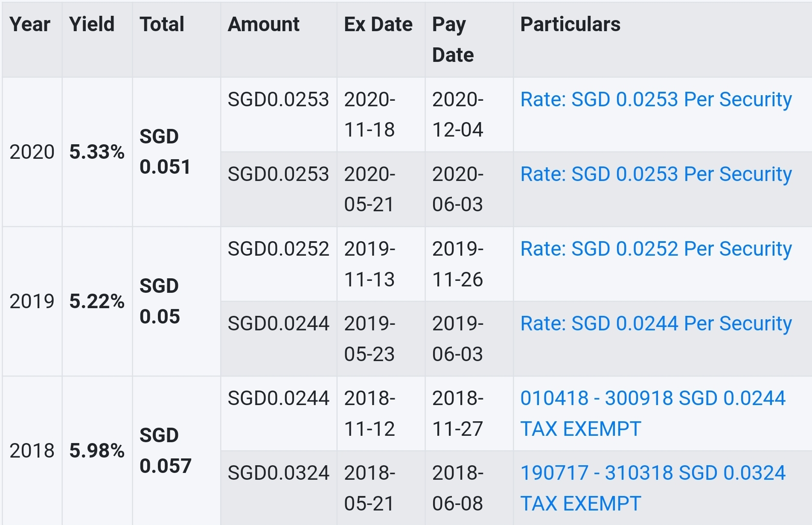This screenshot has height=525, width=812.
Task: Open 190717 - 310318 SGD 0.0324 TAX EXEMPT link
Action: (x=653, y=488)
